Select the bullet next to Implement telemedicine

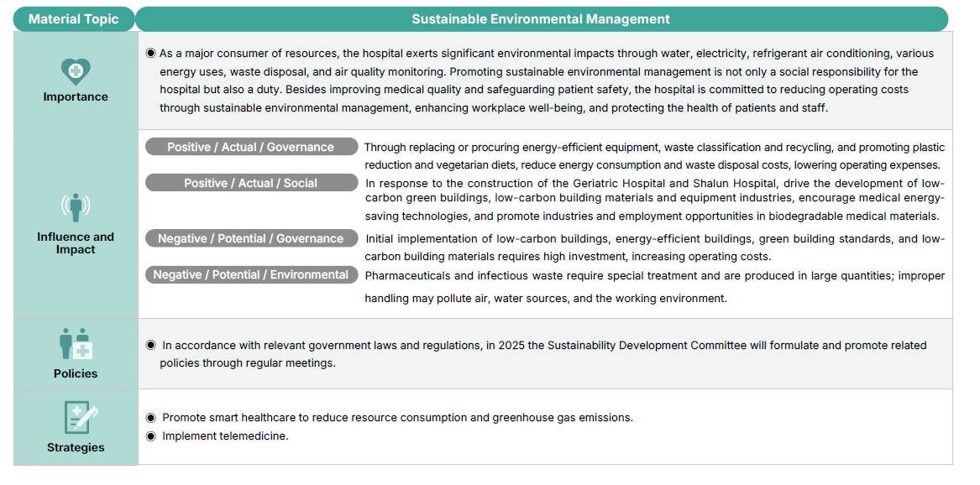pyautogui.click(x=151, y=435)
